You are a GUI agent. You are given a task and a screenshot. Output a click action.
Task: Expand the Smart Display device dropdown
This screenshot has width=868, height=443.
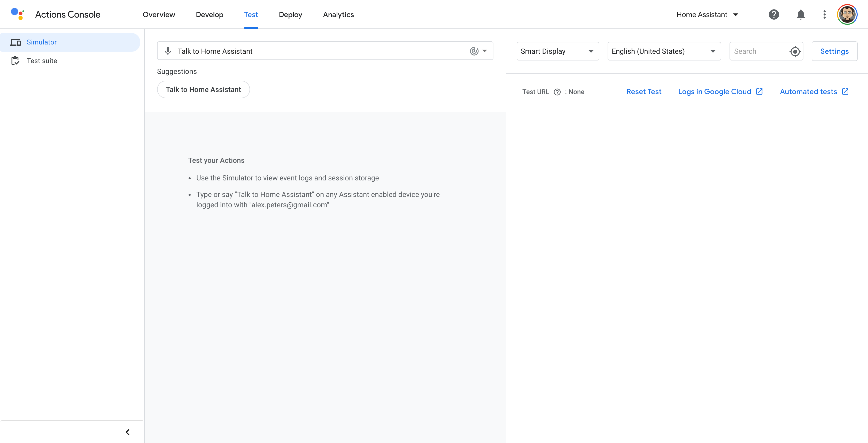(558, 51)
